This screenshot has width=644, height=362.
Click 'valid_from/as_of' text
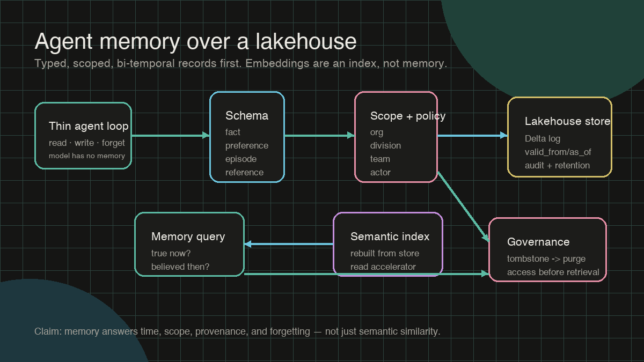click(558, 152)
